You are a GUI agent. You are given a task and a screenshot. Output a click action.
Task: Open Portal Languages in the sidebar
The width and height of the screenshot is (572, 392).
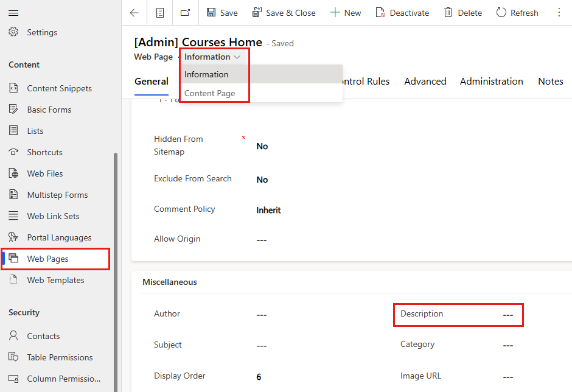coord(58,237)
